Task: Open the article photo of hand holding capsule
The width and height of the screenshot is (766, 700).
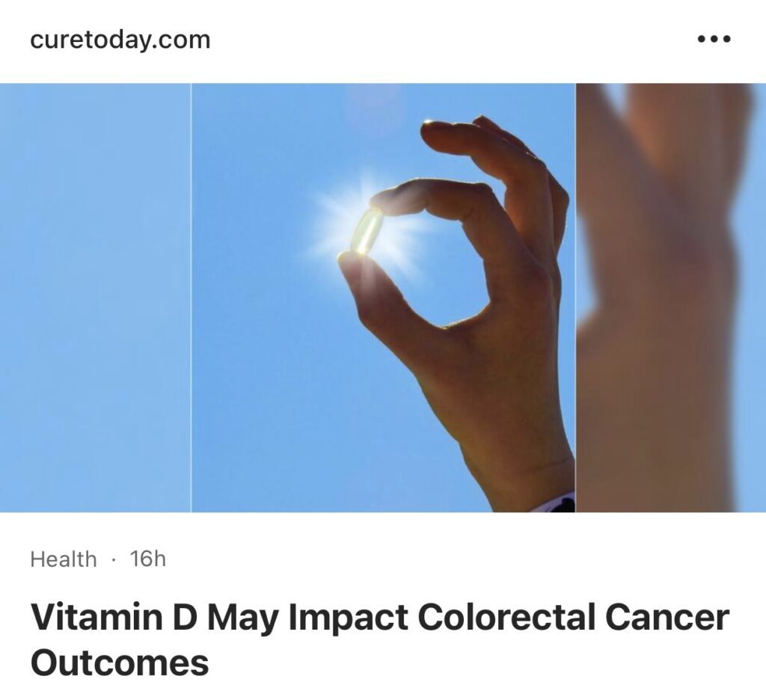Action: 383,298
